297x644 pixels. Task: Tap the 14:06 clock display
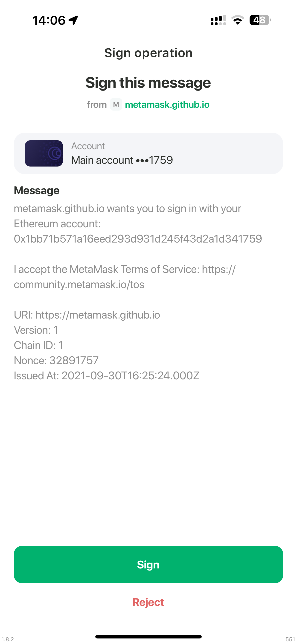(x=49, y=20)
